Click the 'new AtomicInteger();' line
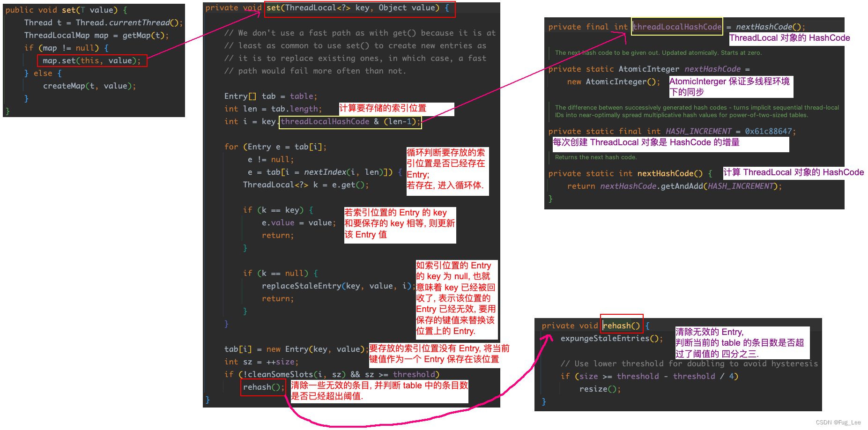The height and width of the screenshot is (430, 868). coord(614,82)
